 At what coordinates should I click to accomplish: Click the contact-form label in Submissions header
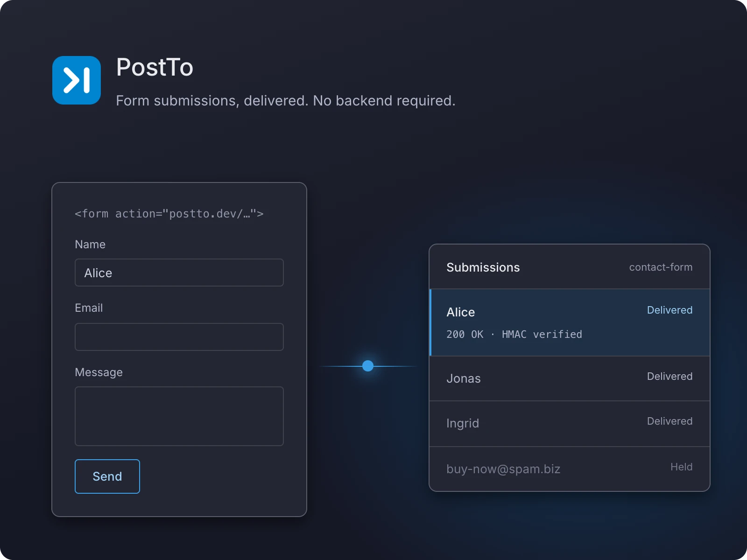pyautogui.click(x=661, y=267)
